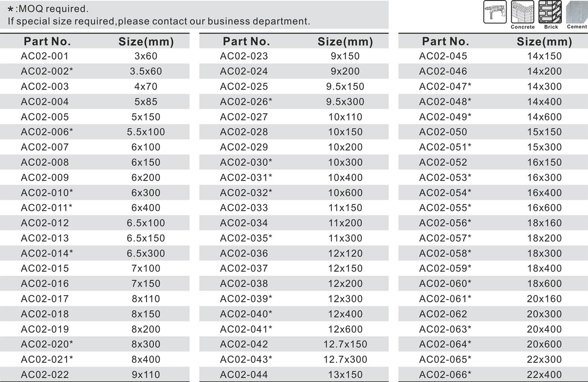Click part number AC02-026*

click(246, 101)
